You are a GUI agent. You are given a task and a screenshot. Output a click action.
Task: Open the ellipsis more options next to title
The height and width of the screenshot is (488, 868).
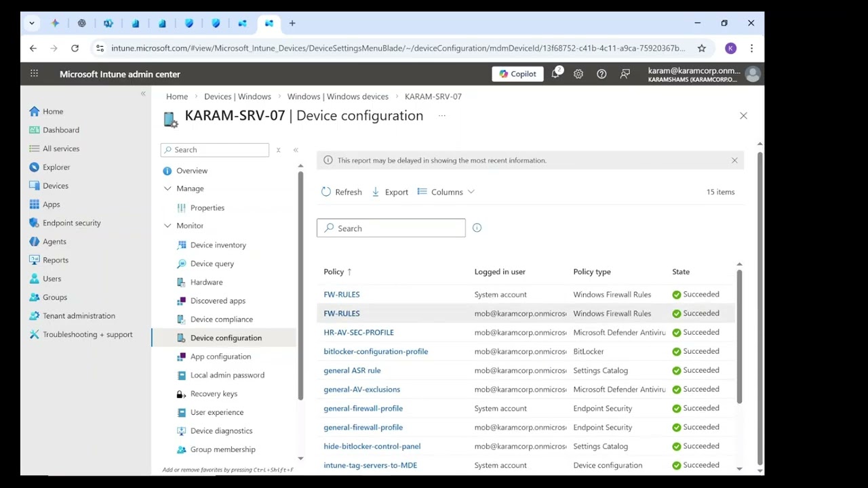coord(442,116)
